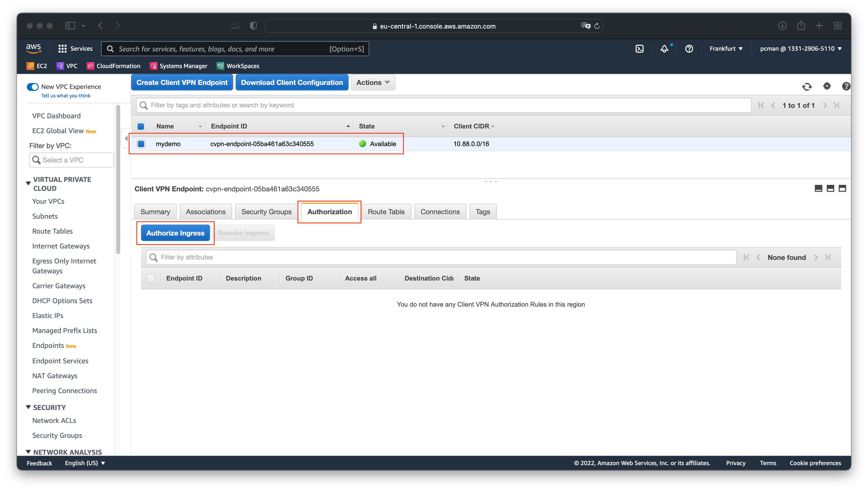Click Download Client Configuration
The height and width of the screenshot is (491, 868).
292,82
